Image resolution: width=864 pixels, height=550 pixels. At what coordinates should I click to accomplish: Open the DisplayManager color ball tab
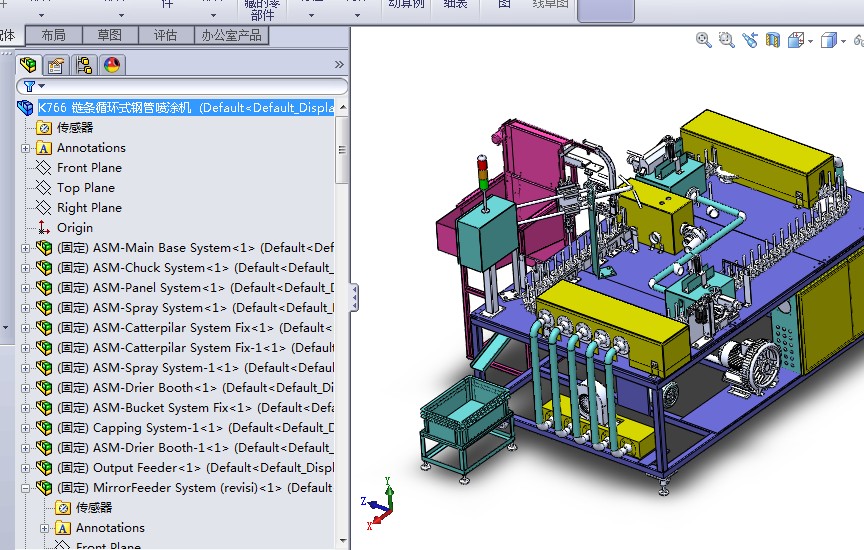click(x=112, y=65)
